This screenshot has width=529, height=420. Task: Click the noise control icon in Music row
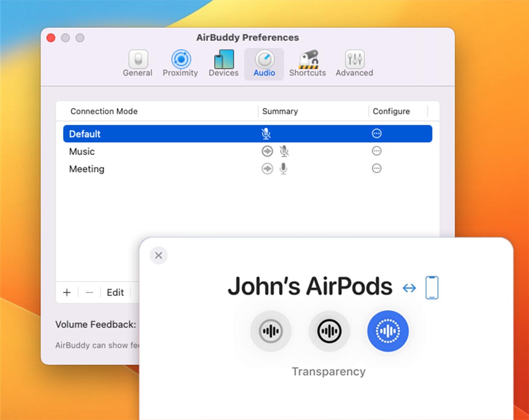click(267, 151)
